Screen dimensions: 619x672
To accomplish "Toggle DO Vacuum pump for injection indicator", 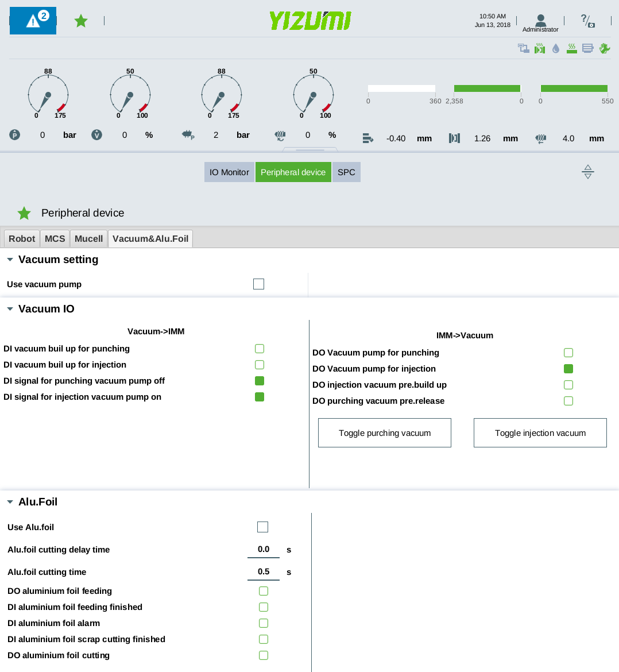I will tap(568, 369).
